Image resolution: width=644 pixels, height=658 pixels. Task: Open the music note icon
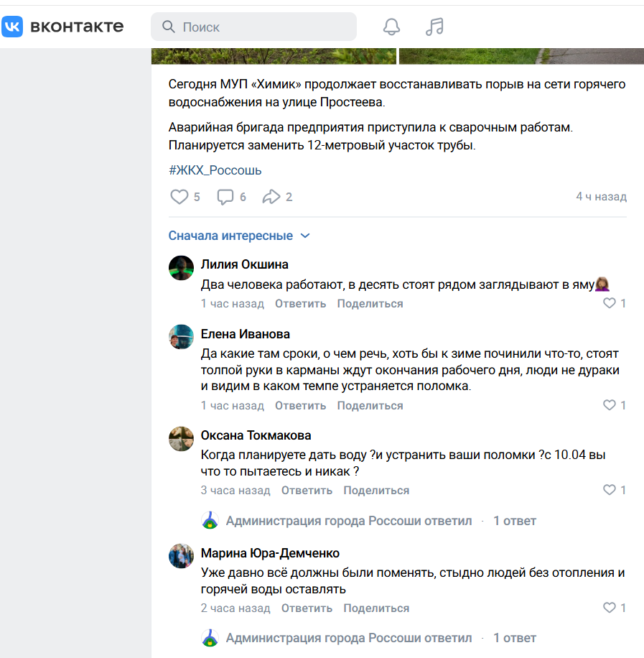pos(434,27)
